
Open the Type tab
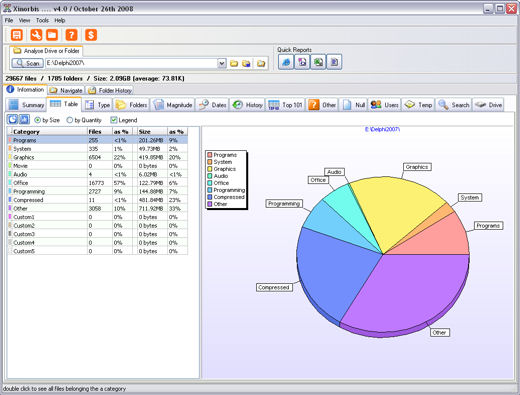click(98, 105)
